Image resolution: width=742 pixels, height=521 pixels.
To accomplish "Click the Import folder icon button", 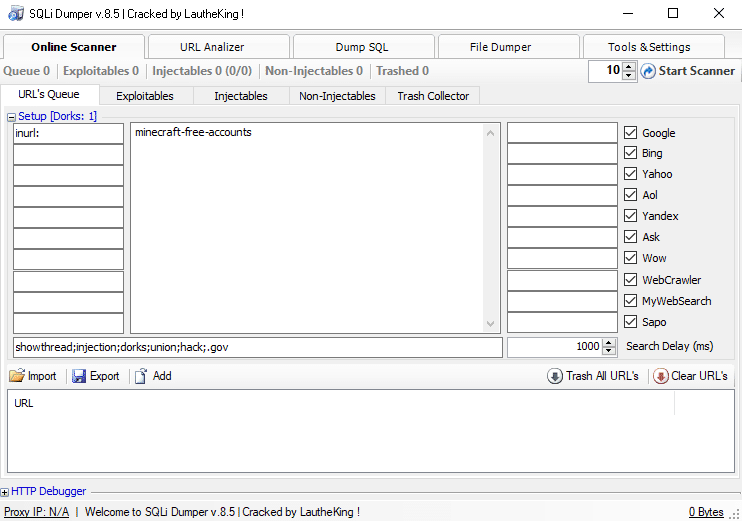I will 33,376.
